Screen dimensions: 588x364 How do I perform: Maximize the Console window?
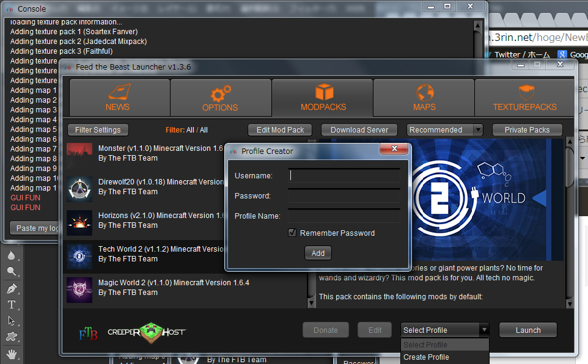[x=447, y=6]
